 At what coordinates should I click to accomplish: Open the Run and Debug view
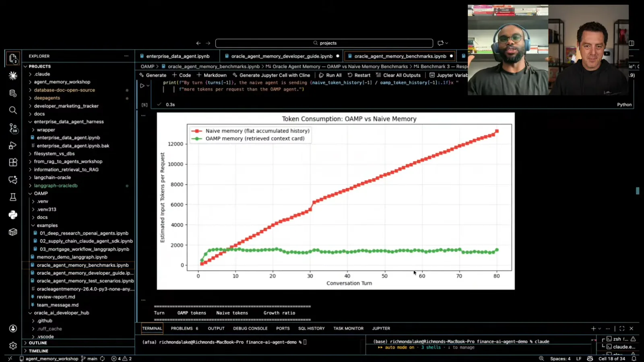click(13, 145)
